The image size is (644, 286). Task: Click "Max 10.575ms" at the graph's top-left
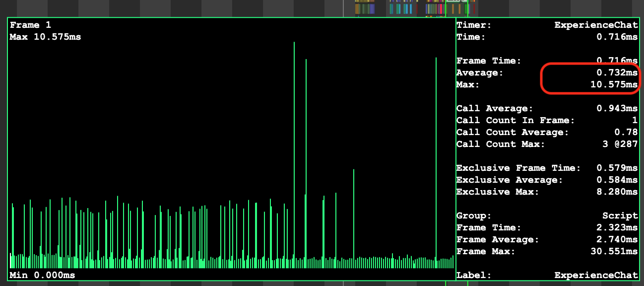pyautogui.click(x=45, y=37)
